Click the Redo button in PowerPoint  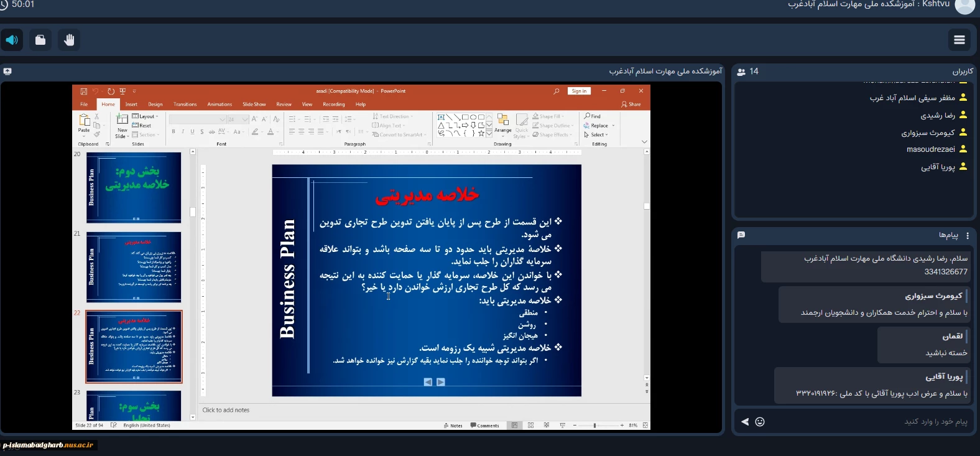click(x=111, y=91)
